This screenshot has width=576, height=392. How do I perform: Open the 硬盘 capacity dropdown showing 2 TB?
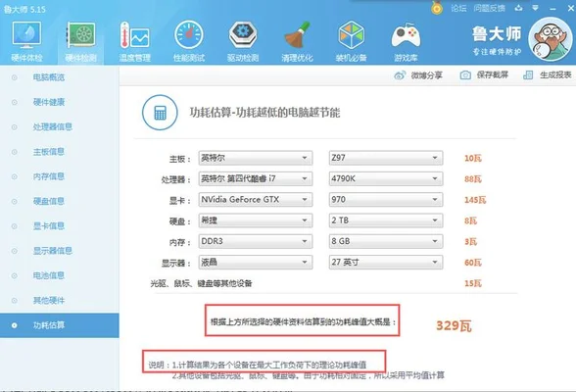386,220
